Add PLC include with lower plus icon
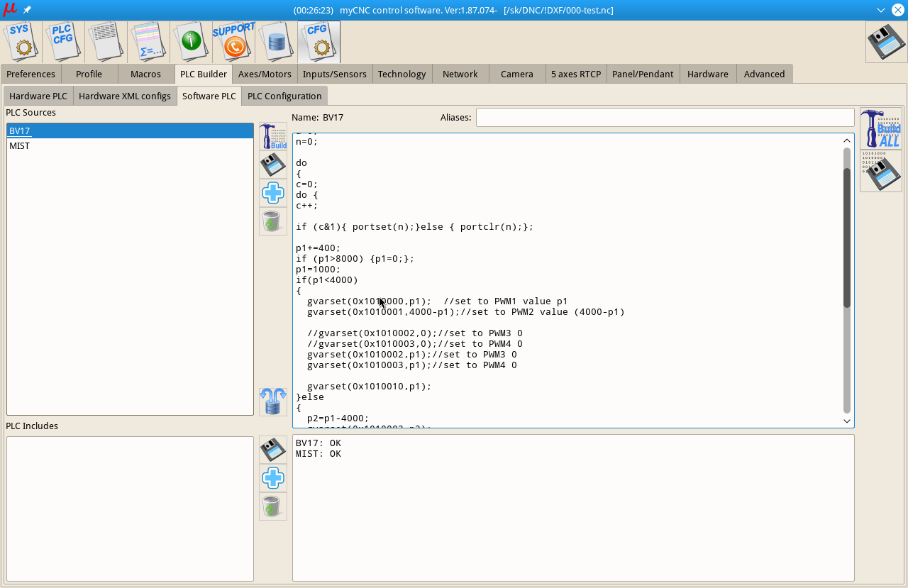The width and height of the screenshot is (908, 588). click(273, 478)
